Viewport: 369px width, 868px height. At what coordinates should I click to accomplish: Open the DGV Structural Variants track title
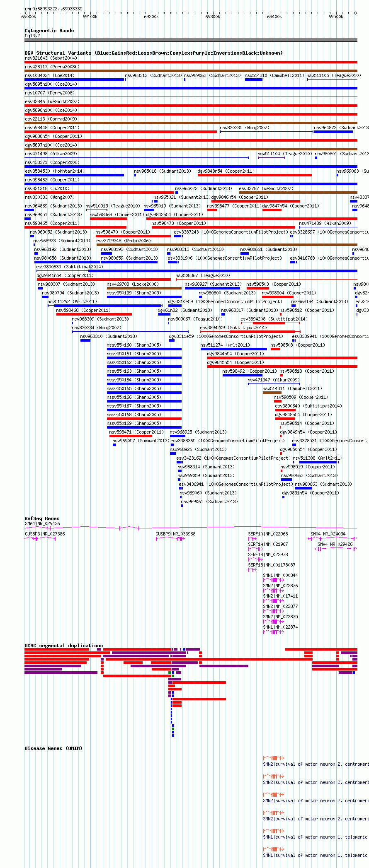[153, 53]
